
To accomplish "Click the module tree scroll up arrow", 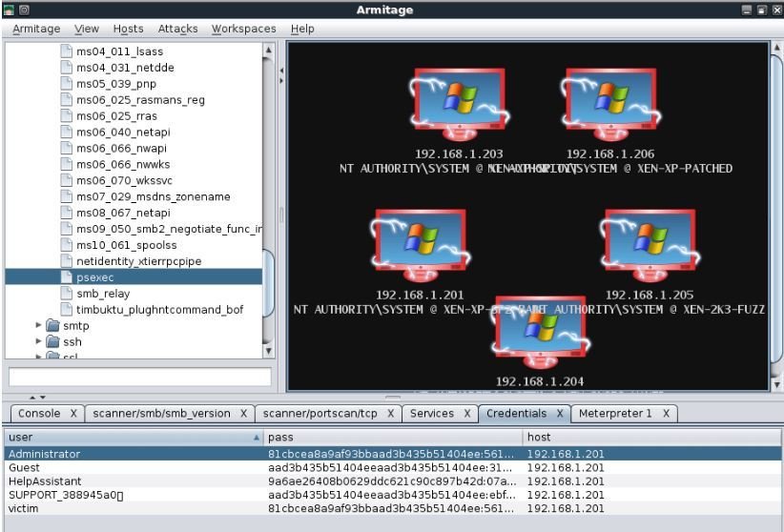I will 269,50.
